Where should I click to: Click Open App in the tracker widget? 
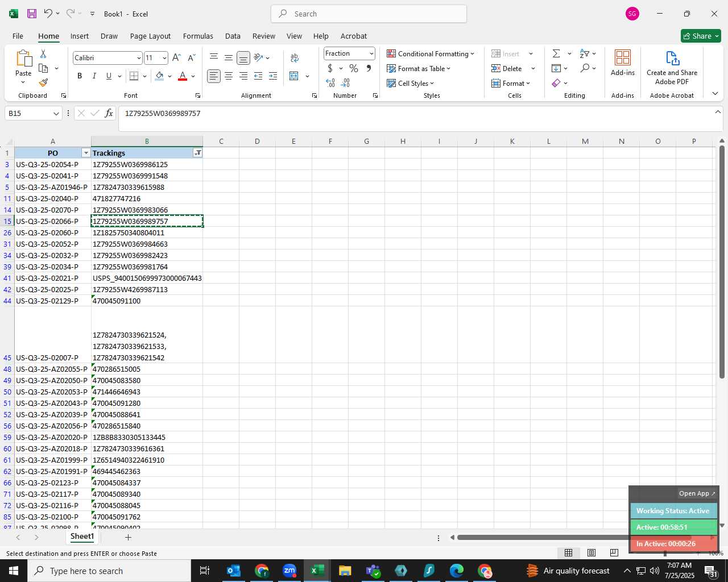(697, 493)
